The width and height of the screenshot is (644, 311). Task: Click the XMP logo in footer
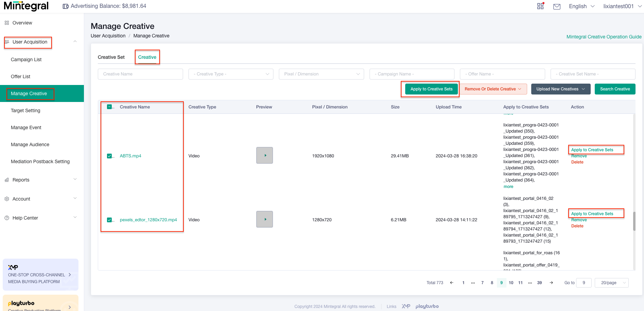[406, 306]
